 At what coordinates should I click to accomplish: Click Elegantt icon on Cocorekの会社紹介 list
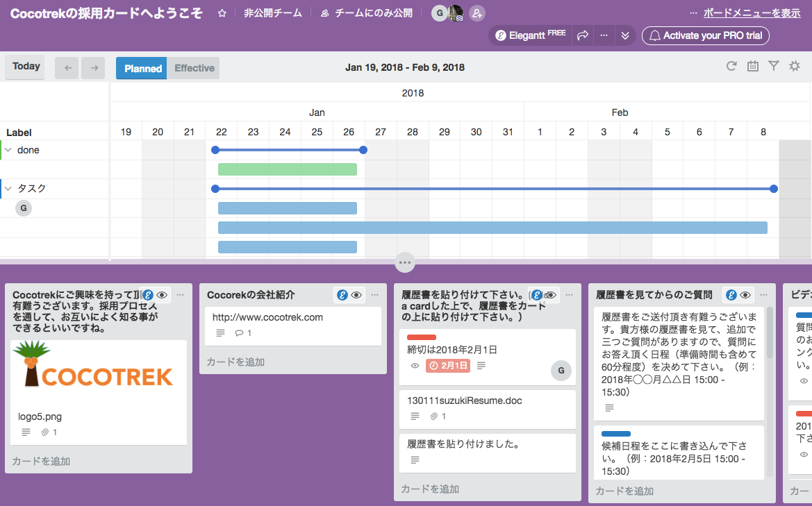click(342, 295)
